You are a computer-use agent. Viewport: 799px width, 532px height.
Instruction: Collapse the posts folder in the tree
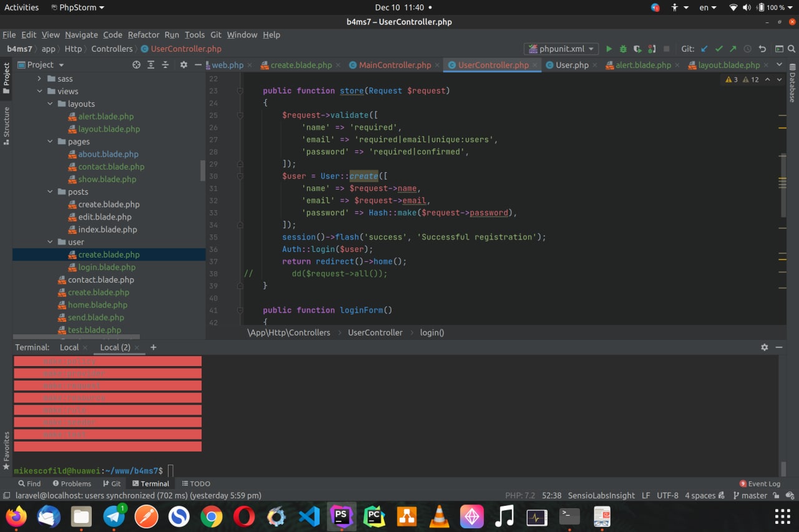click(51, 192)
